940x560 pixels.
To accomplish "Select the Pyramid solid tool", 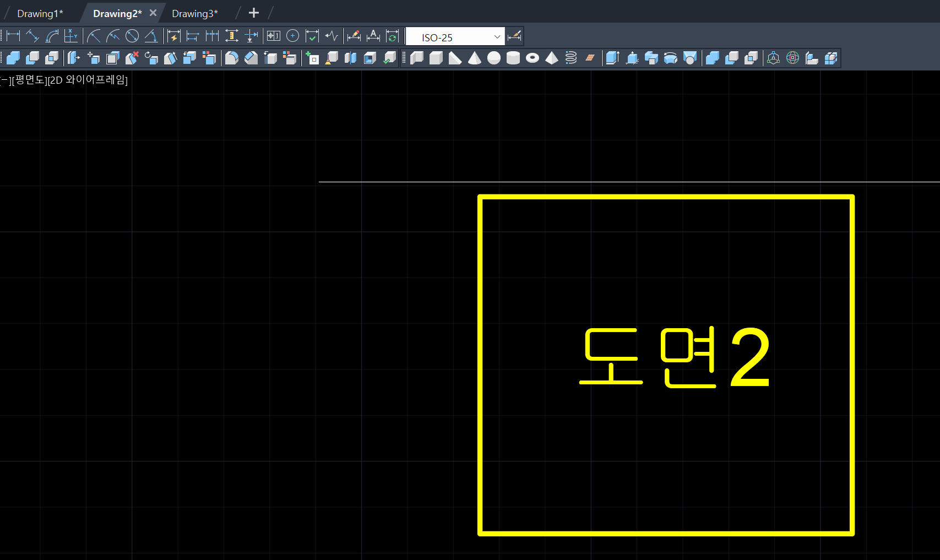I will [552, 58].
